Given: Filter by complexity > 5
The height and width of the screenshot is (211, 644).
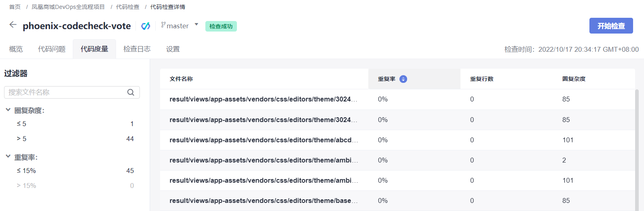Looking at the screenshot, I should coord(21,139).
